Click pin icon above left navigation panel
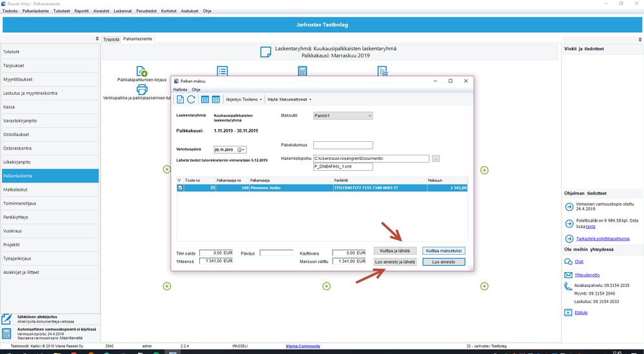Image resolution: width=644 pixels, height=354 pixels. pyautogui.click(x=97, y=39)
